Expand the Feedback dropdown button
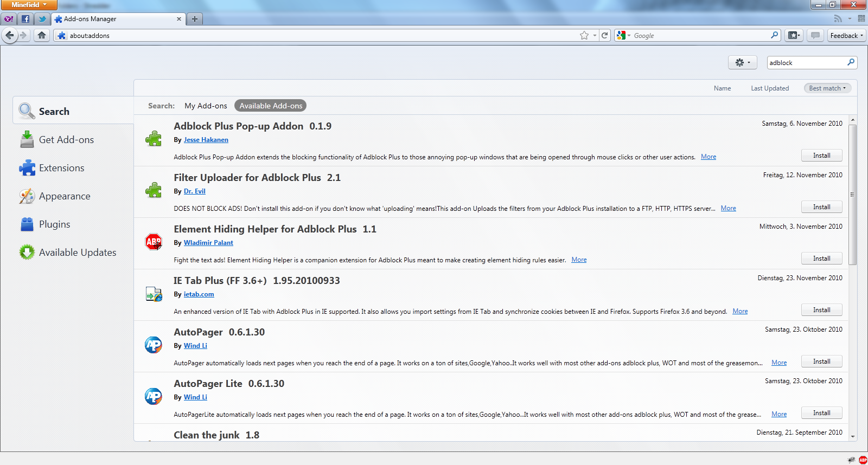Screen dimensions: 868x465 coord(846,35)
